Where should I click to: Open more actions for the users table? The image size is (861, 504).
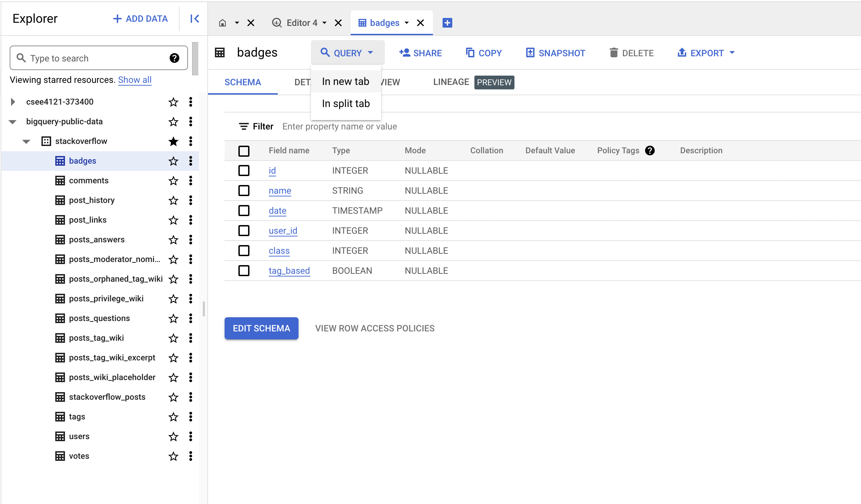coord(191,436)
